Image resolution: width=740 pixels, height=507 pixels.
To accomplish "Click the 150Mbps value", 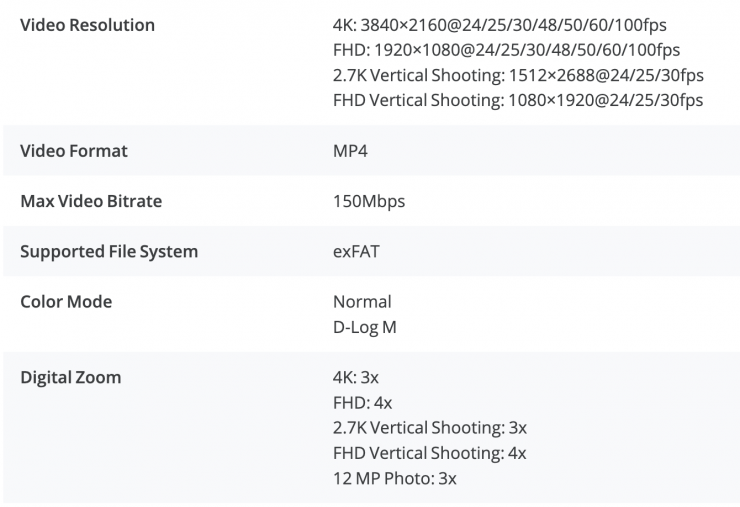I will click(369, 201).
